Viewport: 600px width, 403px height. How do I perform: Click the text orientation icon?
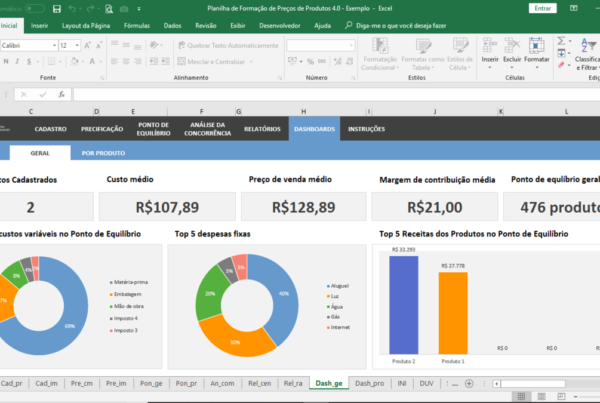coord(154,45)
